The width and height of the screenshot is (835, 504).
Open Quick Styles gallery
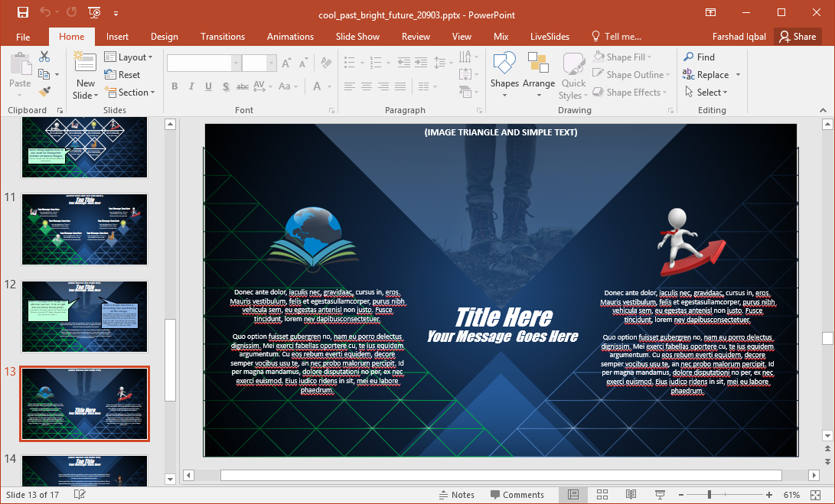(573, 74)
